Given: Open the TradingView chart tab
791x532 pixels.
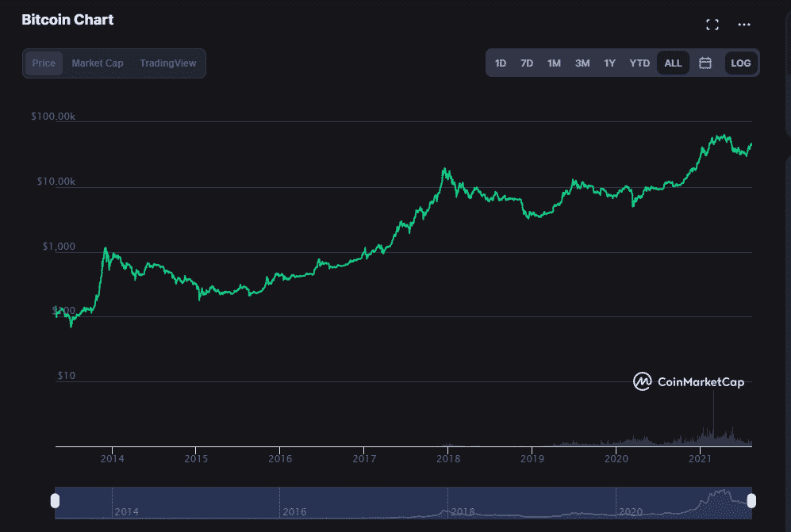Looking at the screenshot, I should point(167,63).
